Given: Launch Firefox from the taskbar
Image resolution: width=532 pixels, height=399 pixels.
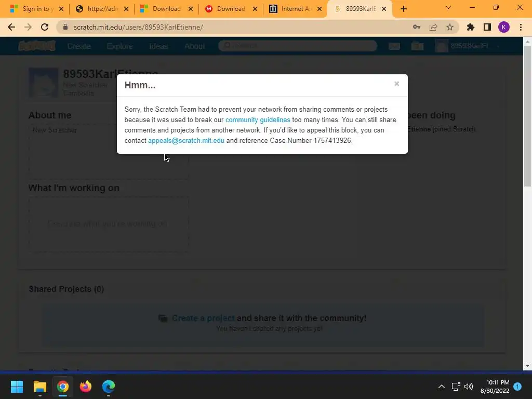Looking at the screenshot, I should click(86, 387).
